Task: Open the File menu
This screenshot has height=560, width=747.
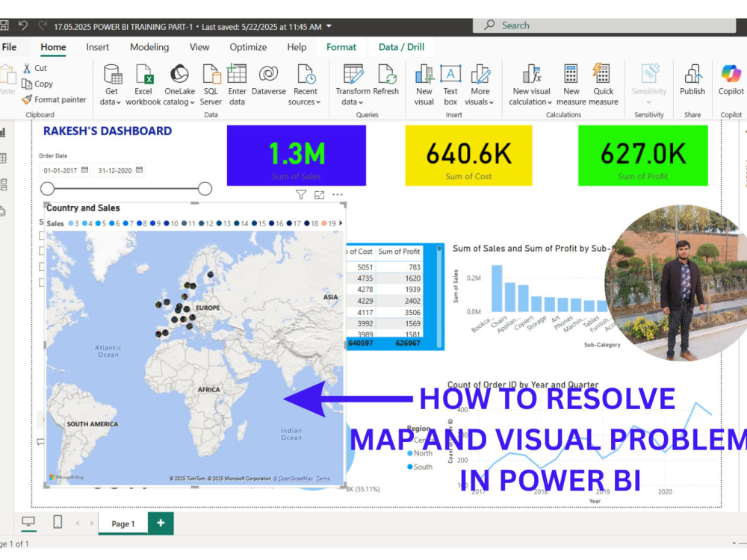Action: tap(9, 47)
